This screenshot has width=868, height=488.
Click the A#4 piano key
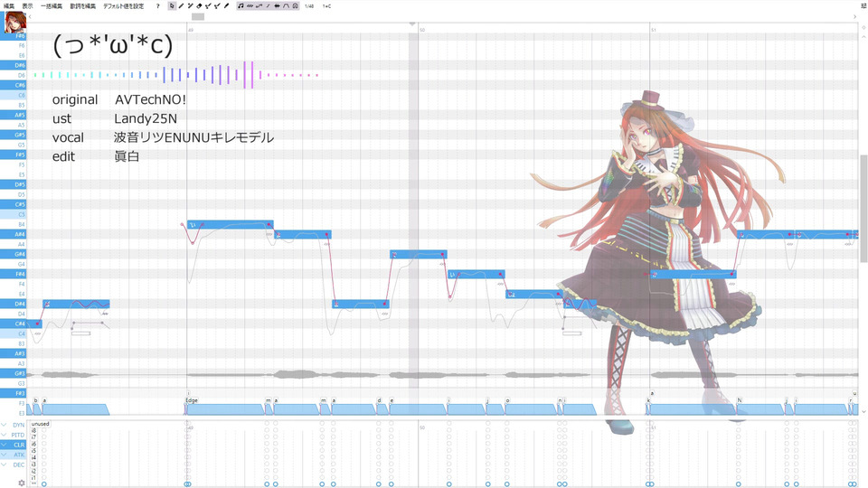(14, 234)
